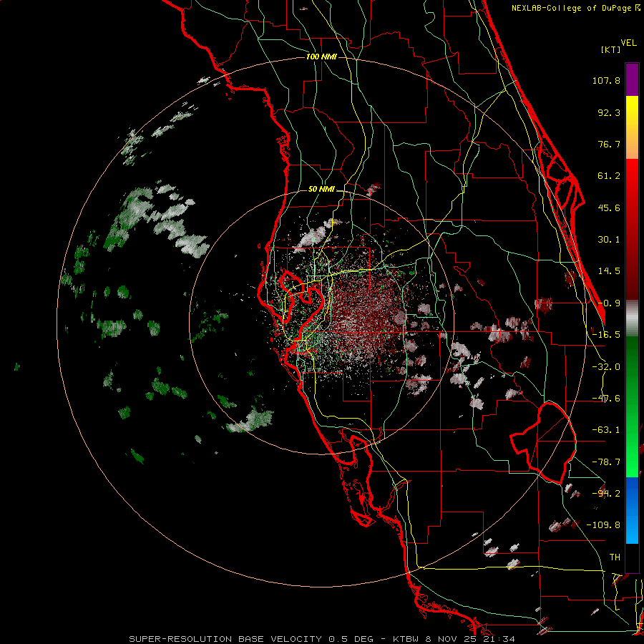Image resolution: width=644 pixels, height=644 pixels.
Task: Select the 14.5 velocity scale value
Action: coord(609,271)
